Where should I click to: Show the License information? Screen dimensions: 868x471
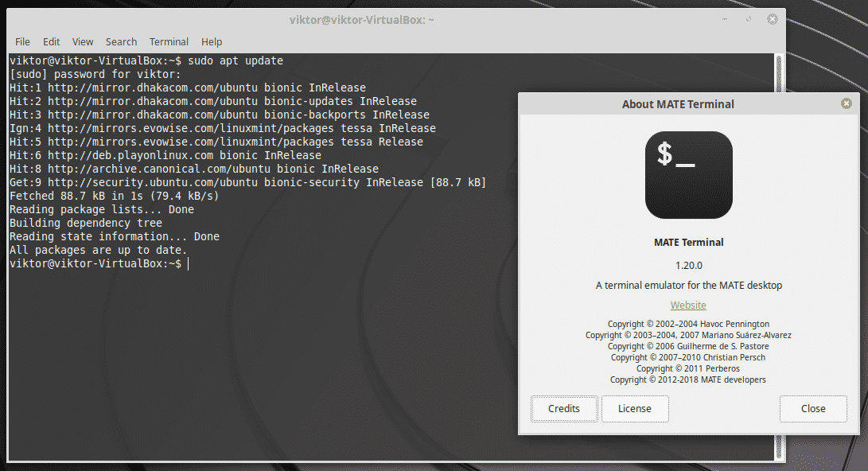[635, 408]
